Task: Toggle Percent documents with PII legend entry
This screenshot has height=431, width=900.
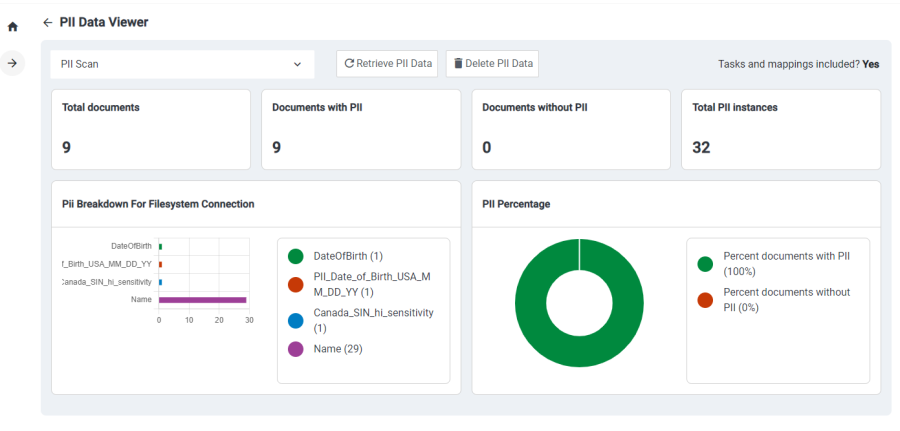Action: 705,264
